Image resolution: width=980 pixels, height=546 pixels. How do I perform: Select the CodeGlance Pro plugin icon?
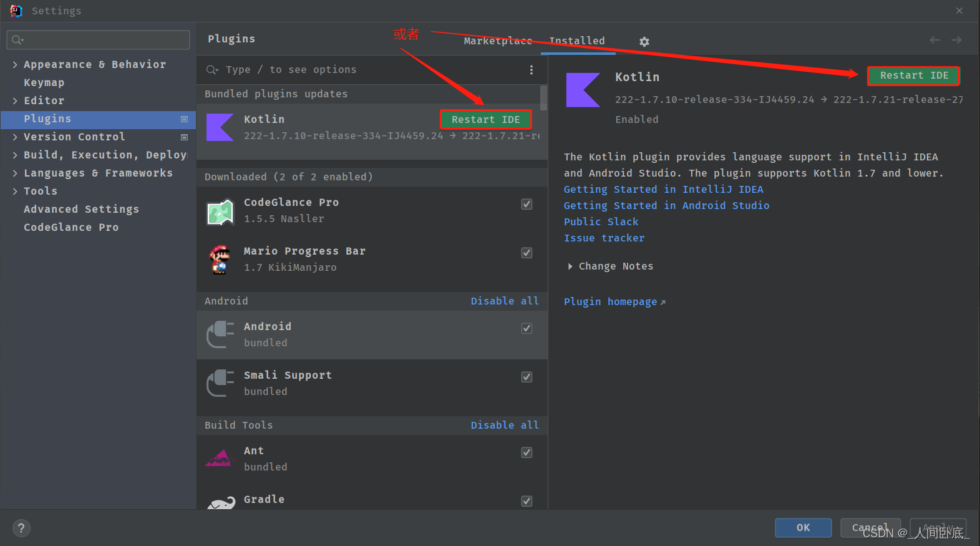coord(220,212)
